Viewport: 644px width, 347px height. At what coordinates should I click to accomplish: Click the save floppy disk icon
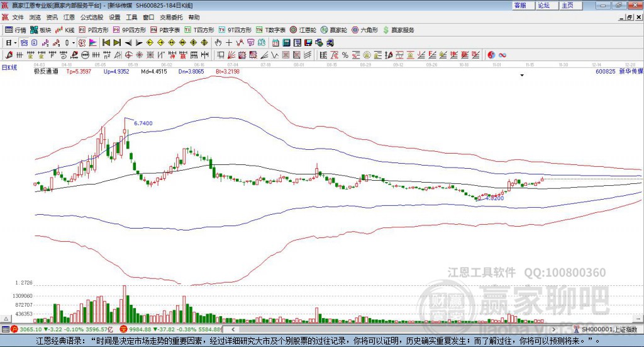pyautogui.click(x=308, y=43)
